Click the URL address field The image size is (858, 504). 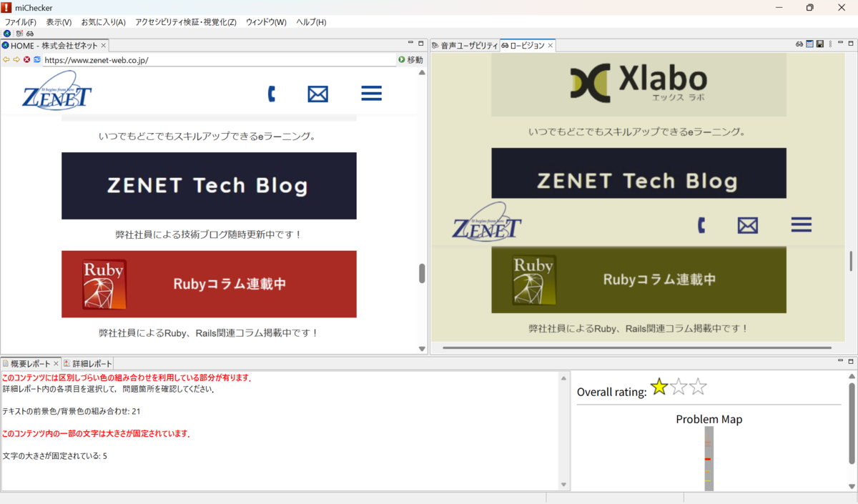(x=219, y=60)
